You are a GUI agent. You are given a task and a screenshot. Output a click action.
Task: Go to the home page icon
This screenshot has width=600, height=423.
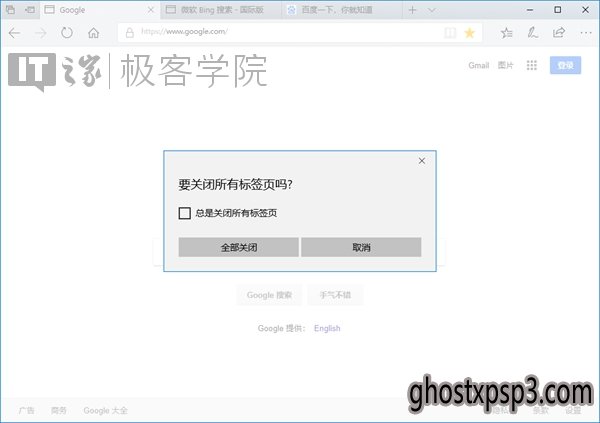click(x=93, y=33)
